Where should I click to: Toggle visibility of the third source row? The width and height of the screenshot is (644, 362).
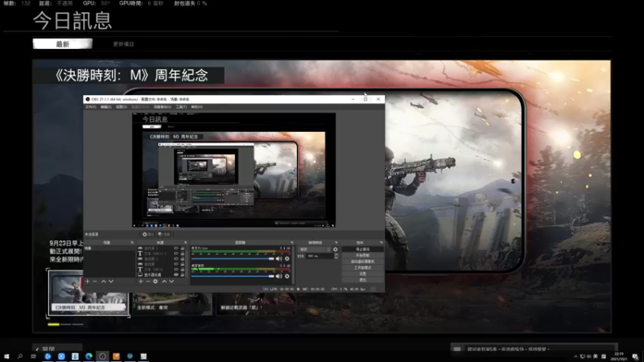176,259
